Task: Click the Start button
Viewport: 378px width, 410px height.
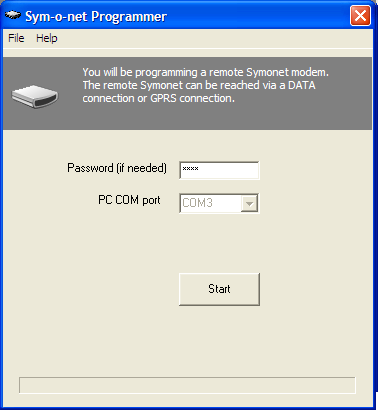Action: coord(219,289)
